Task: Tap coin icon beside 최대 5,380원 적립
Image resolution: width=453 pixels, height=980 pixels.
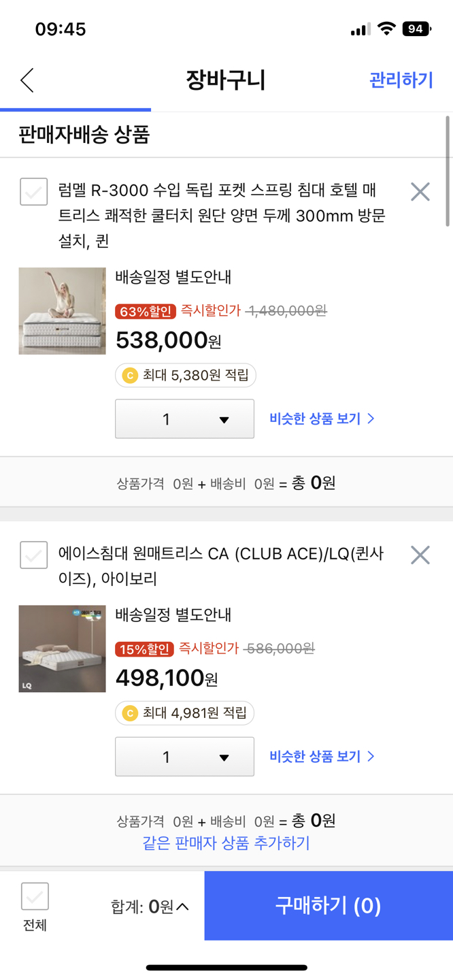Action: (x=129, y=375)
